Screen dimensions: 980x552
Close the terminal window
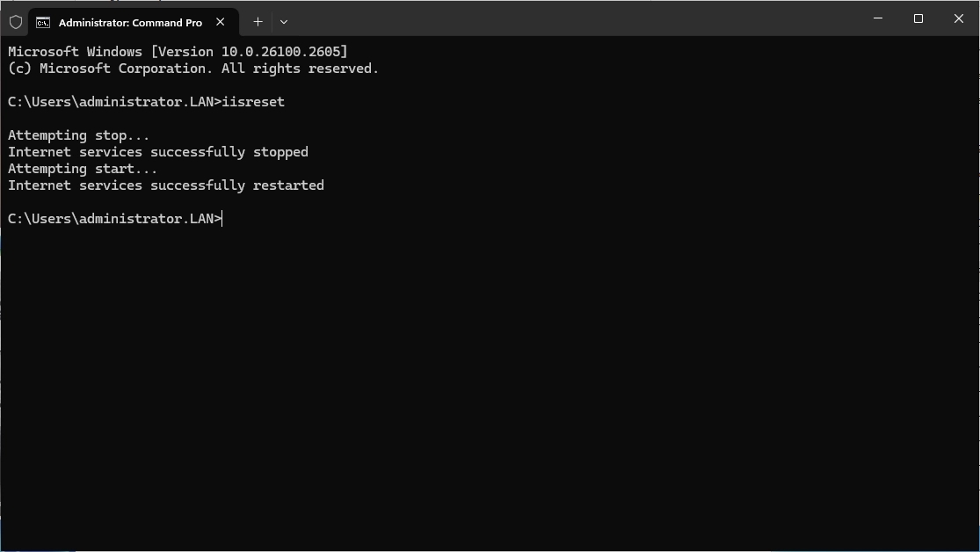pos(959,18)
